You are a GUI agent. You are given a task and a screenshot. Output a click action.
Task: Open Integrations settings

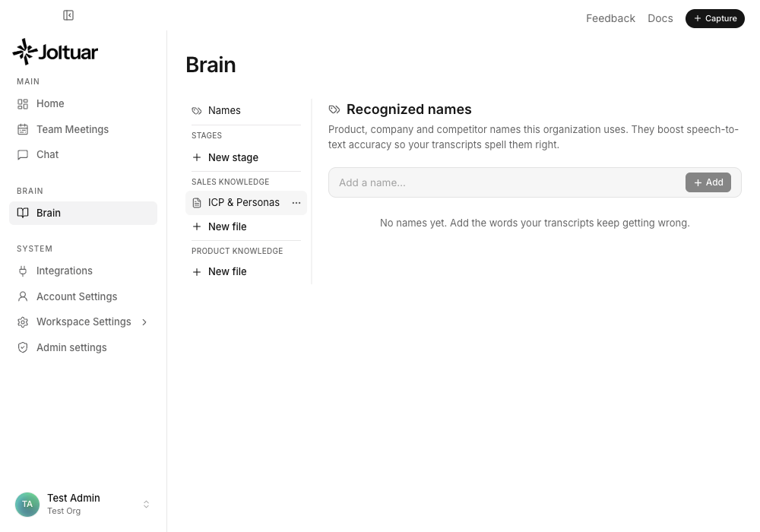pos(83,271)
